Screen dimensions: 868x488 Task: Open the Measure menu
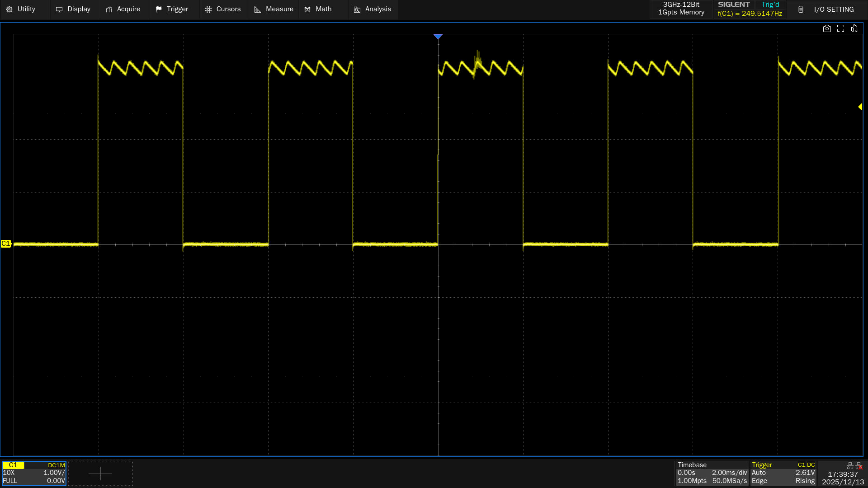[274, 9]
